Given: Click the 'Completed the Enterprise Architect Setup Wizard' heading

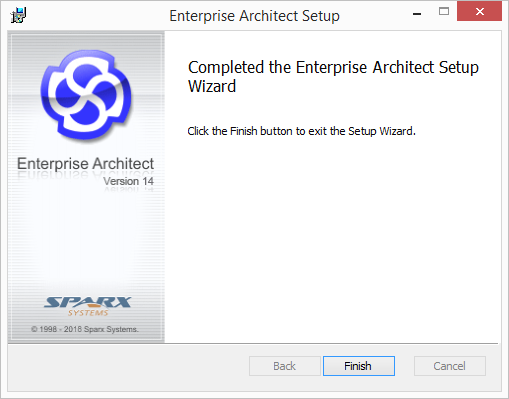Looking at the screenshot, I should pos(333,77).
